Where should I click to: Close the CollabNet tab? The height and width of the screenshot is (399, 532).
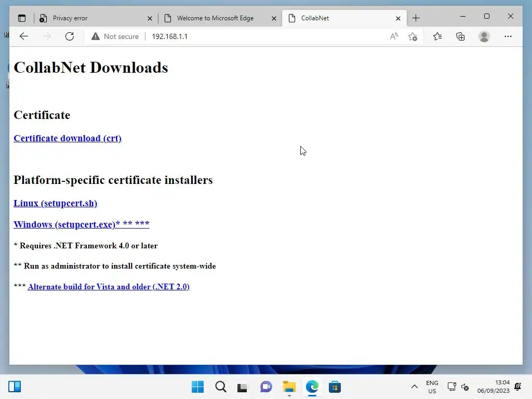pos(398,18)
